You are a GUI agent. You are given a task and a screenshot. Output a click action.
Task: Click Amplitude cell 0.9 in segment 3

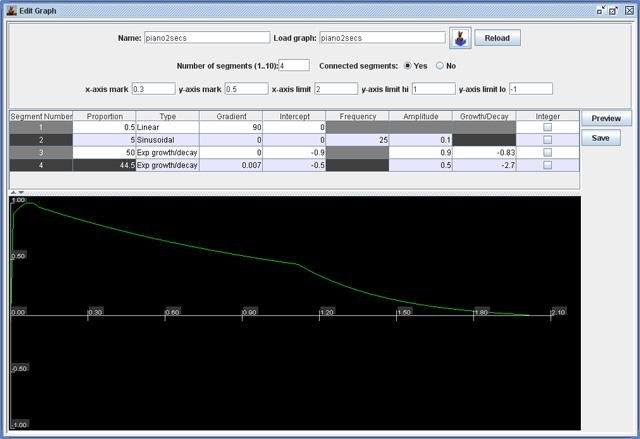click(421, 153)
